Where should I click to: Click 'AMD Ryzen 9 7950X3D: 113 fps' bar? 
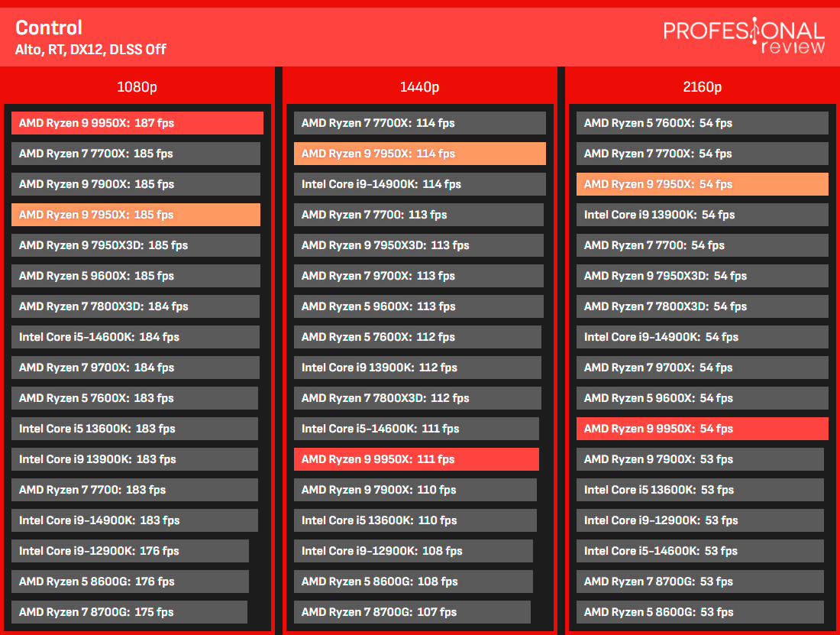(x=419, y=245)
